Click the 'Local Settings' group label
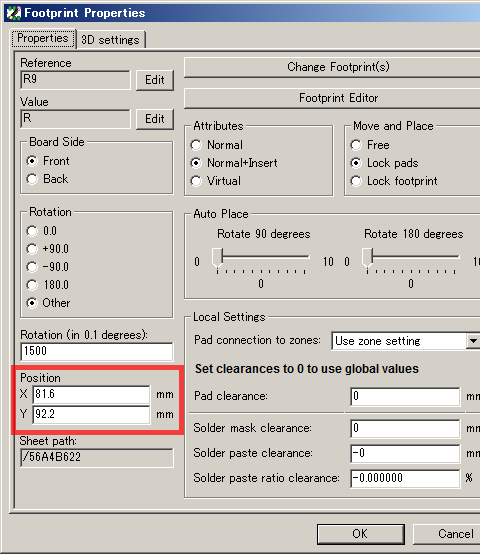Image resolution: width=480 pixels, height=554 pixels. (229, 317)
